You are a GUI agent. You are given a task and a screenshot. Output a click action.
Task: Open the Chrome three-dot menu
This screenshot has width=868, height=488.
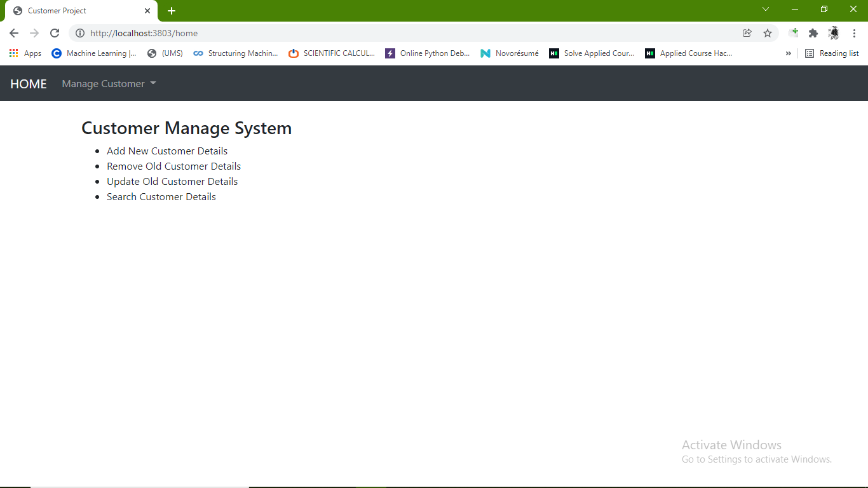855,33
